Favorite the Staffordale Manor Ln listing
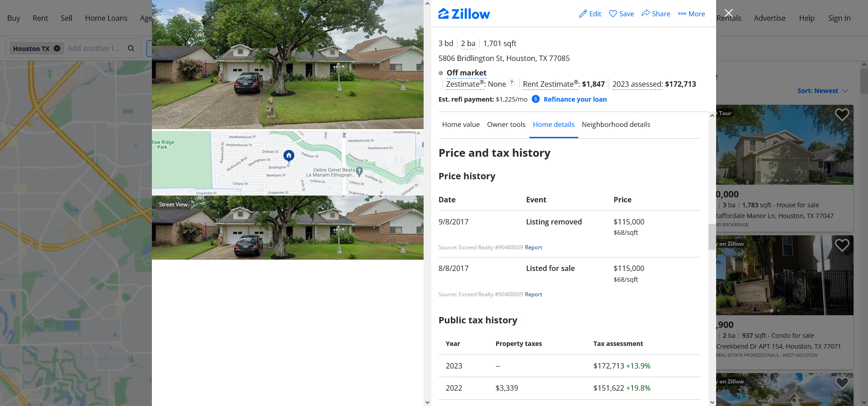868x406 pixels. [842, 115]
